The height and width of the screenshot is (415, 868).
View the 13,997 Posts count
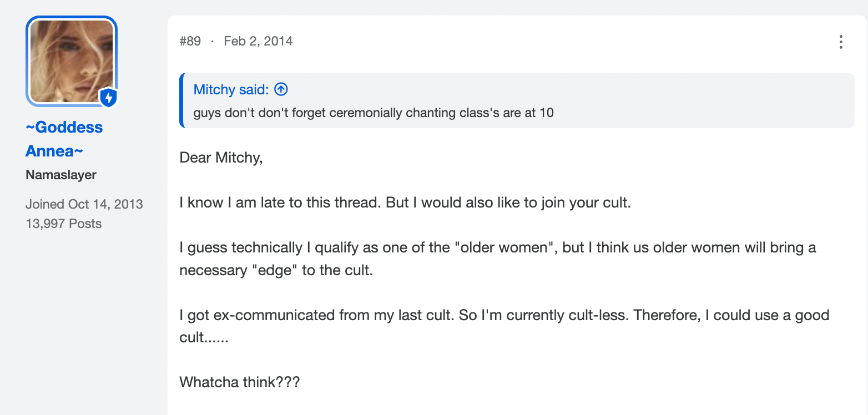(64, 224)
